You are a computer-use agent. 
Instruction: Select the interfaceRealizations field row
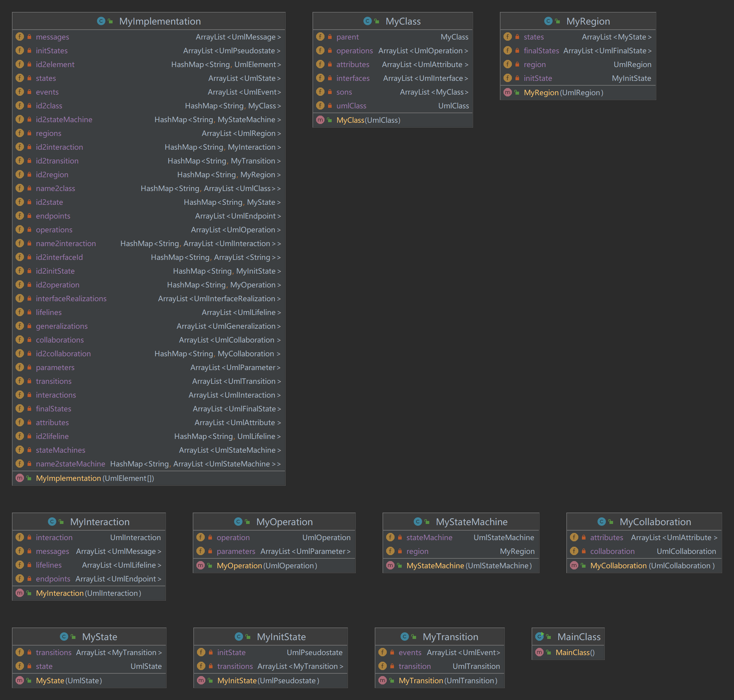coord(71,299)
